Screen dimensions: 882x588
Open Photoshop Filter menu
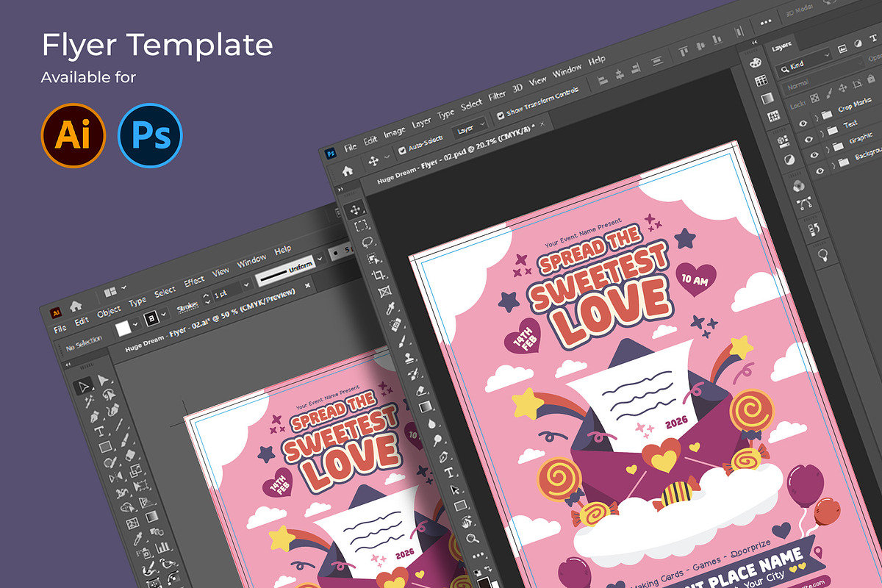(497, 96)
